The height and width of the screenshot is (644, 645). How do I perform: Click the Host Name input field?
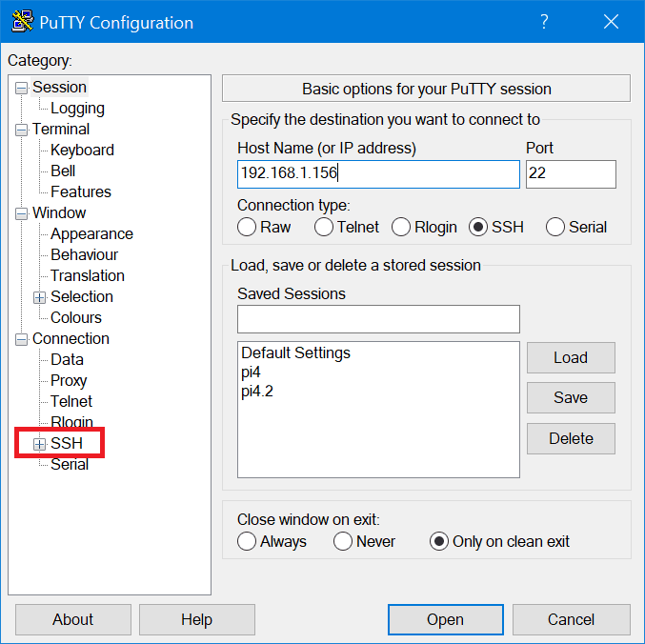tap(378, 173)
